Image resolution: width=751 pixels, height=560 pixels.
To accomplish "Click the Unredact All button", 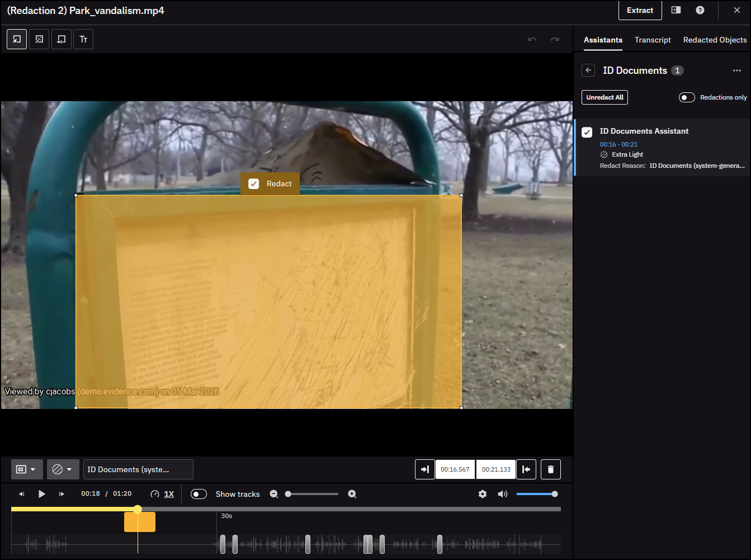I will pyautogui.click(x=604, y=97).
